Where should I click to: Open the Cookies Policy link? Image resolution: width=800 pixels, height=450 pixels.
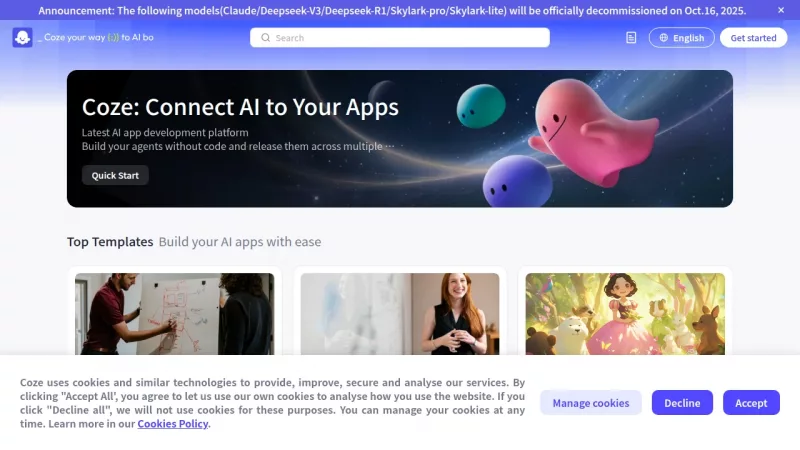(172, 423)
